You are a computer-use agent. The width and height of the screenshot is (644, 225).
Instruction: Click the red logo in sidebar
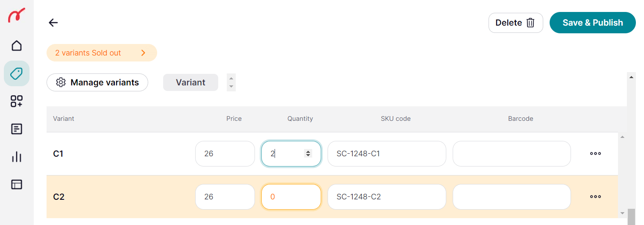[x=16, y=16]
